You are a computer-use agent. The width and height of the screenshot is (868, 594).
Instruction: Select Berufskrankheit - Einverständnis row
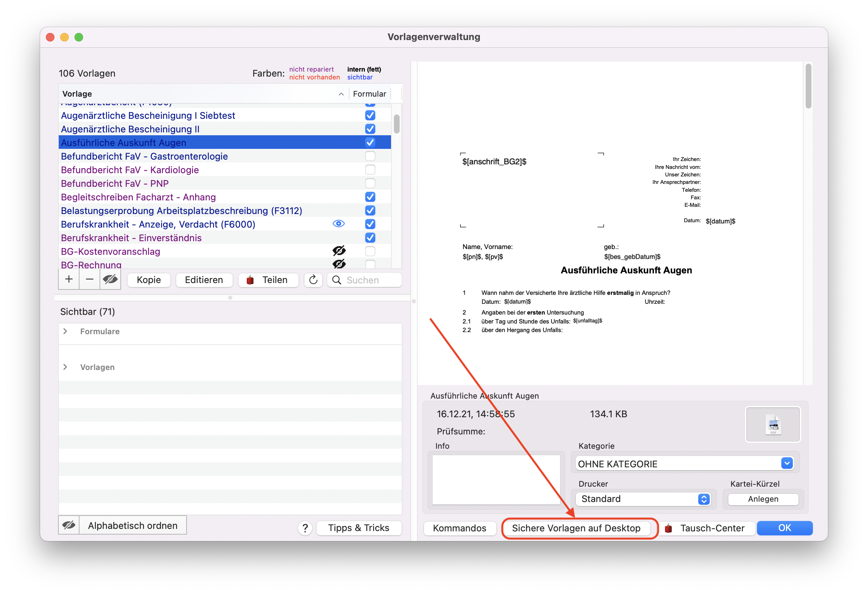pyautogui.click(x=225, y=238)
